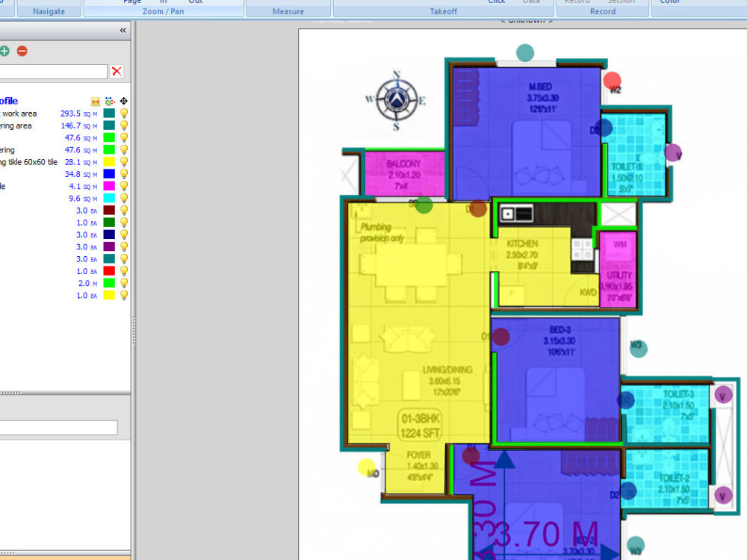
Task: Toggle lightbulb next to red swatch row
Action: point(124,271)
